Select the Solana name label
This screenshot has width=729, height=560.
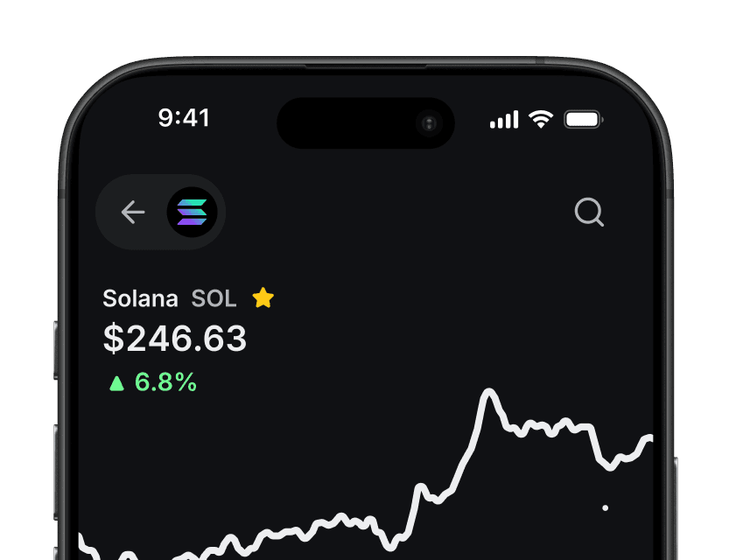140,298
